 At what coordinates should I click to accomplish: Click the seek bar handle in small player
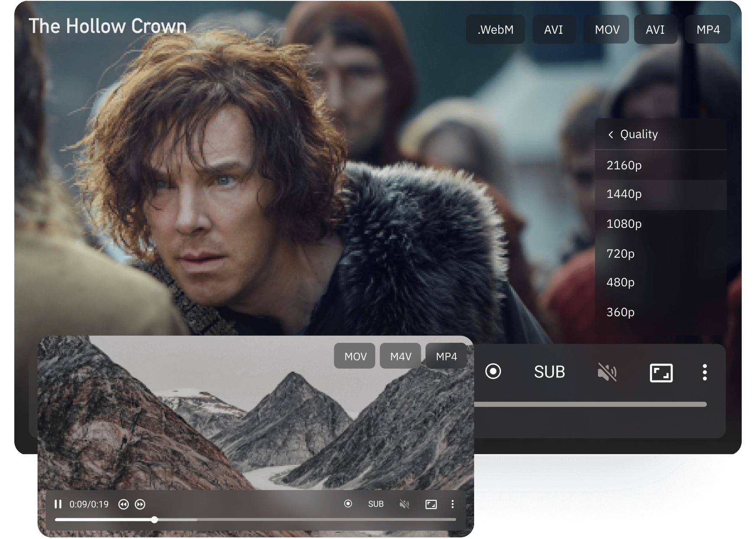(155, 520)
